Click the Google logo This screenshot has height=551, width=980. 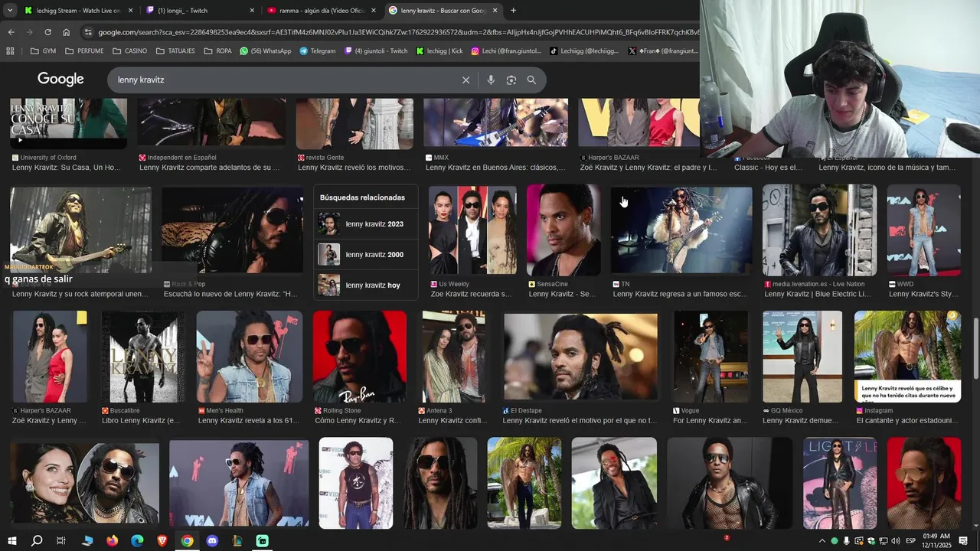tap(60, 79)
